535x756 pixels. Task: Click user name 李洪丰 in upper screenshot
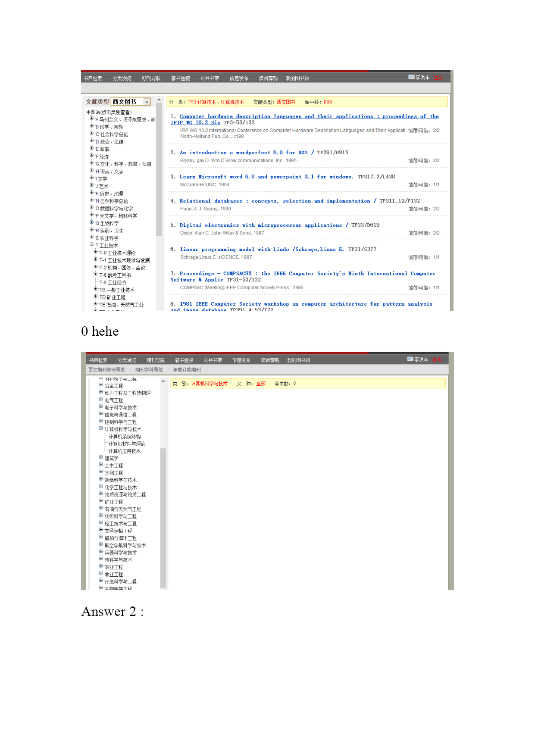click(422, 78)
